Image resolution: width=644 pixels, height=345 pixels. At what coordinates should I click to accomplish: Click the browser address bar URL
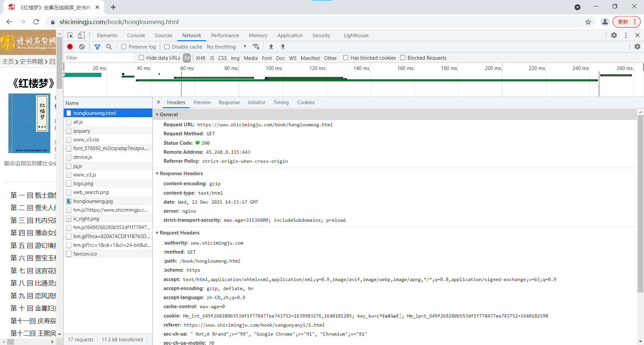click(x=119, y=22)
